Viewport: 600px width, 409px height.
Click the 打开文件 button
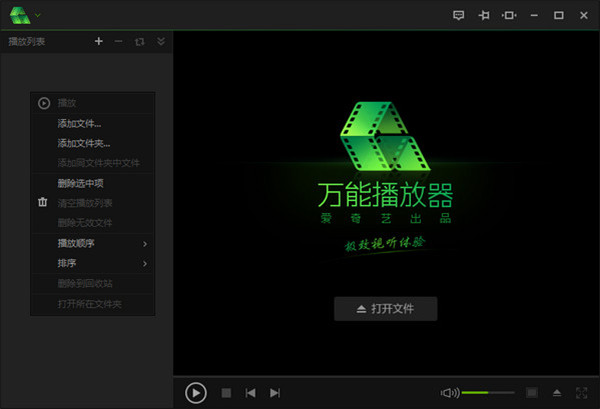[386, 309]
